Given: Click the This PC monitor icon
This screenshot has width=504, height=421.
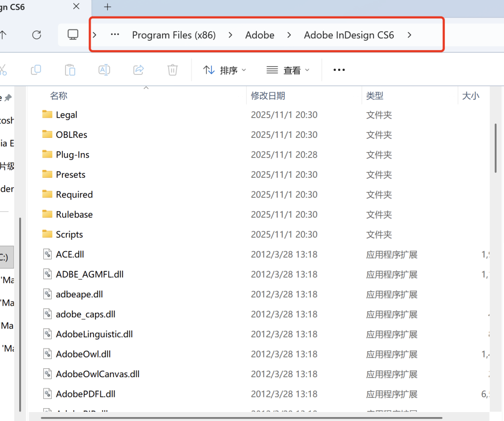Looking at the screenshot, I should [x=73, y=35].
